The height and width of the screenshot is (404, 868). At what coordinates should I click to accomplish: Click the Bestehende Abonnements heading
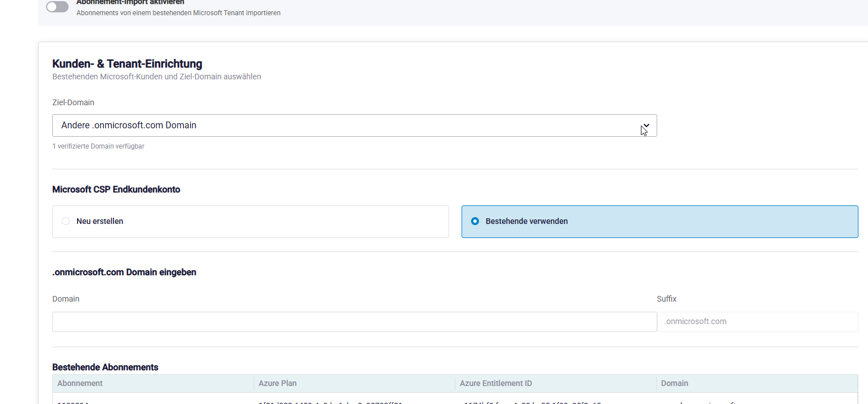click(105, 367)
